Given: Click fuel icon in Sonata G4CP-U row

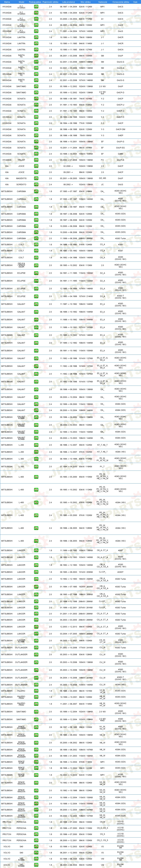Looking at the screenshot, I should 36,105.
